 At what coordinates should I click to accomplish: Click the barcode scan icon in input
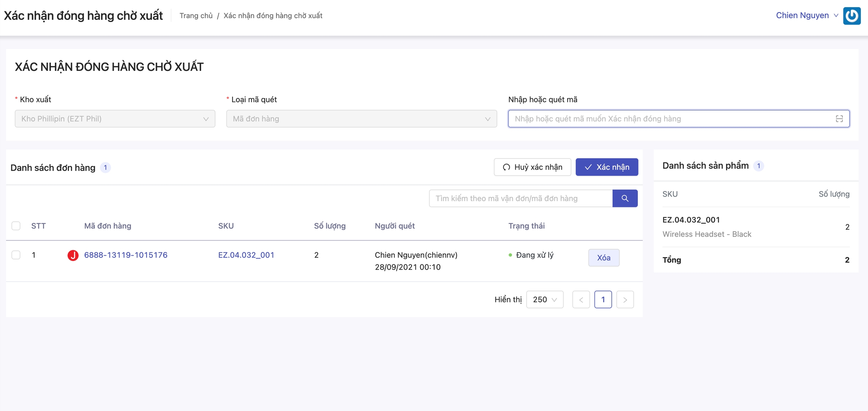click(x=839, y=119)
